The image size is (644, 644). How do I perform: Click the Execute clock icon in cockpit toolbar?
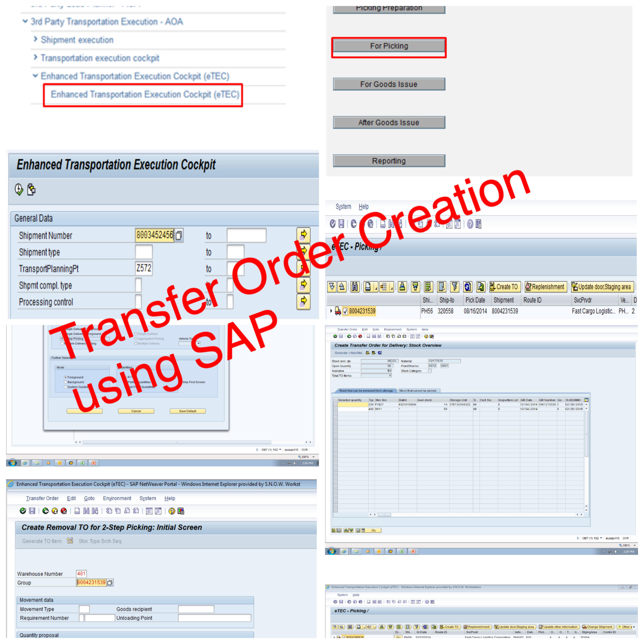point(19,189)
